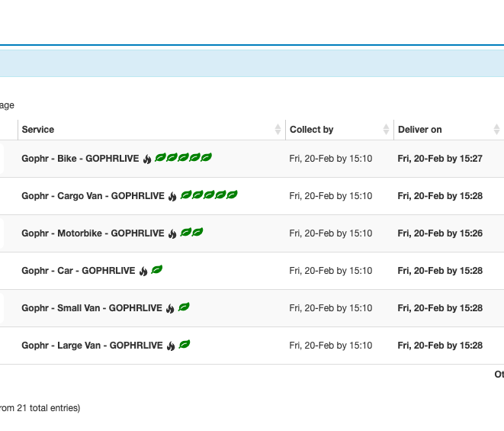Image resolution: width=504 pixels, height=431 pixels.
Task: Click delivery time Fri, 20-Feb by 15:26
Action: [440, 233]
